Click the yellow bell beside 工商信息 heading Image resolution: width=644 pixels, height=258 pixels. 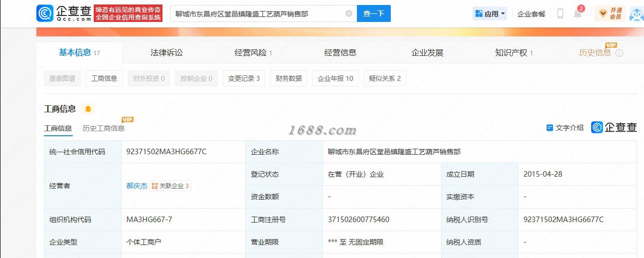point(88,109)
